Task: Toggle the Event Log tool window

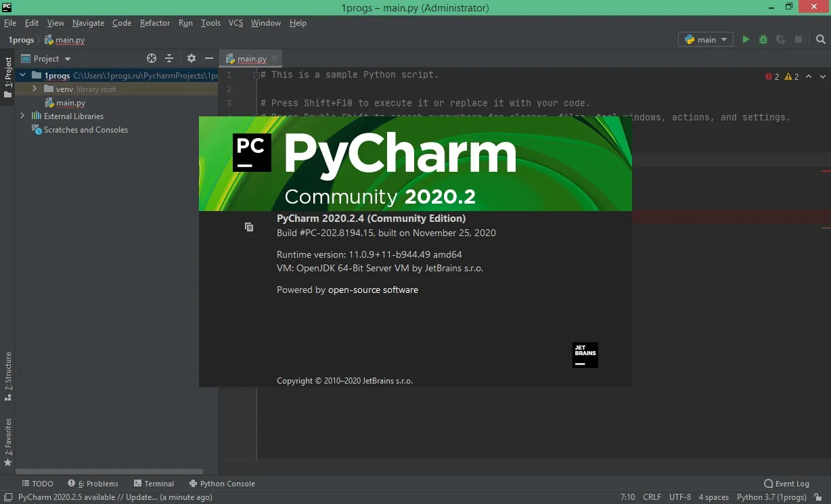Action: 786,484
